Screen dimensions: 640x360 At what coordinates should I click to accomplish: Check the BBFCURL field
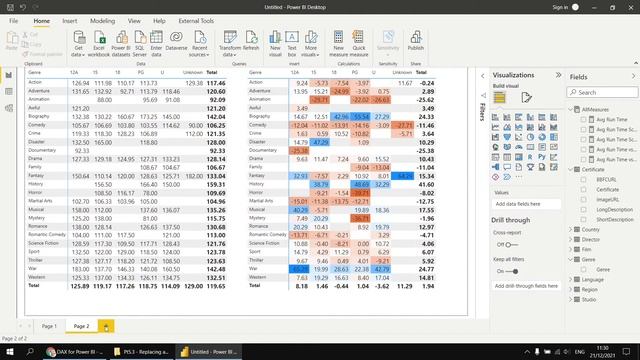(583, 180)
